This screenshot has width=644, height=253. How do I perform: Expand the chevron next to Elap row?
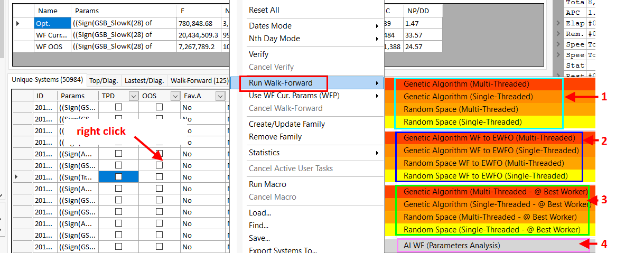pyautogui.click(x=558, y=23)
